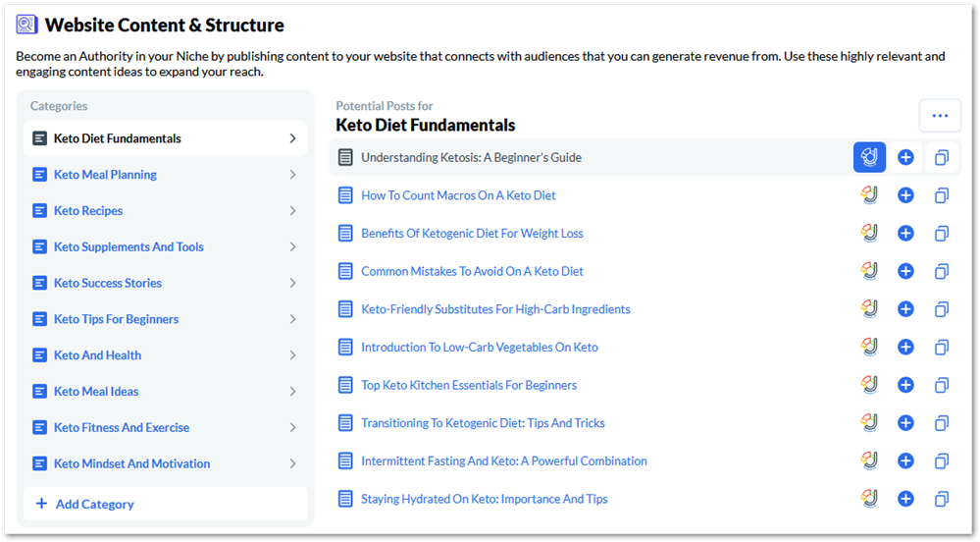Click AI write icon for Benefits Of Ketogenic Diet
The height and width of the screenshot is (542, 980).
869,233
